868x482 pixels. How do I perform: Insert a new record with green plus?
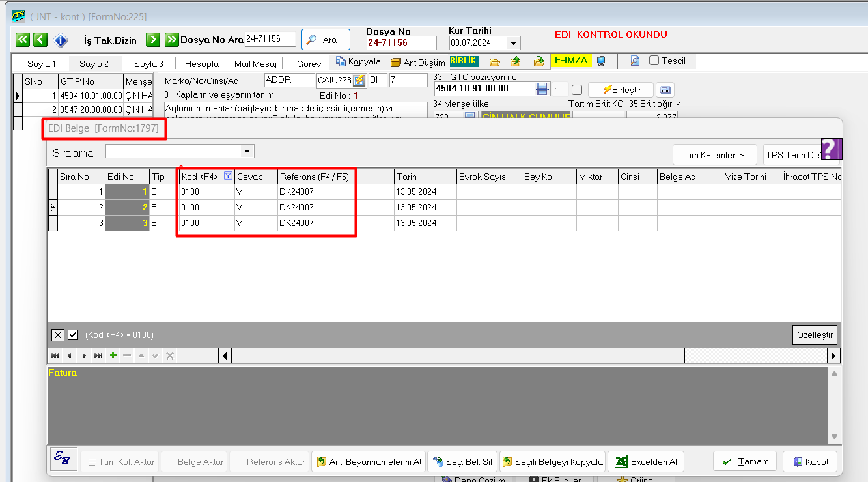(113, 356)
